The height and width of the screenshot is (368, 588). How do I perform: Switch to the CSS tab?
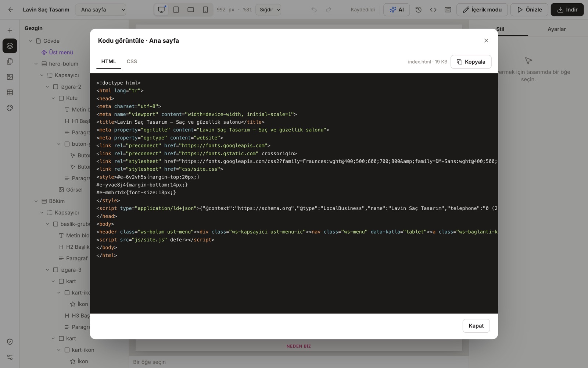(132, 61)
